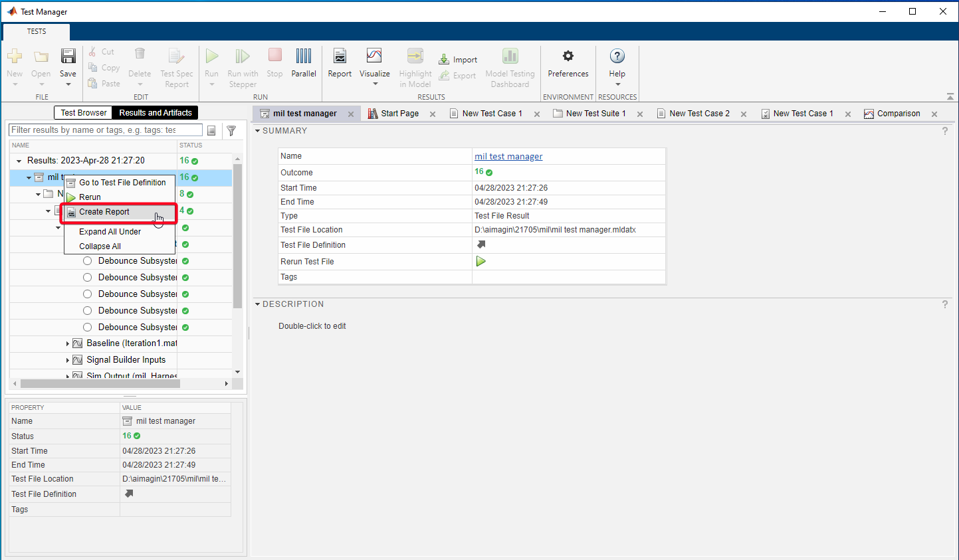Open the Help dropdown arrow
The width and height of the screenshot is (959, 560).
tap(617, 84)
